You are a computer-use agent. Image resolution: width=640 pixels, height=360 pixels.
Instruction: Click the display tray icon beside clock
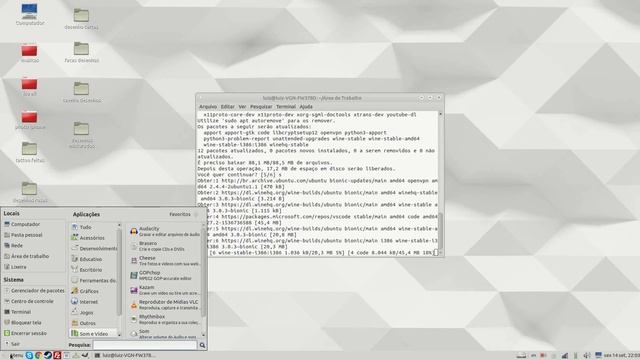point(598,356)
